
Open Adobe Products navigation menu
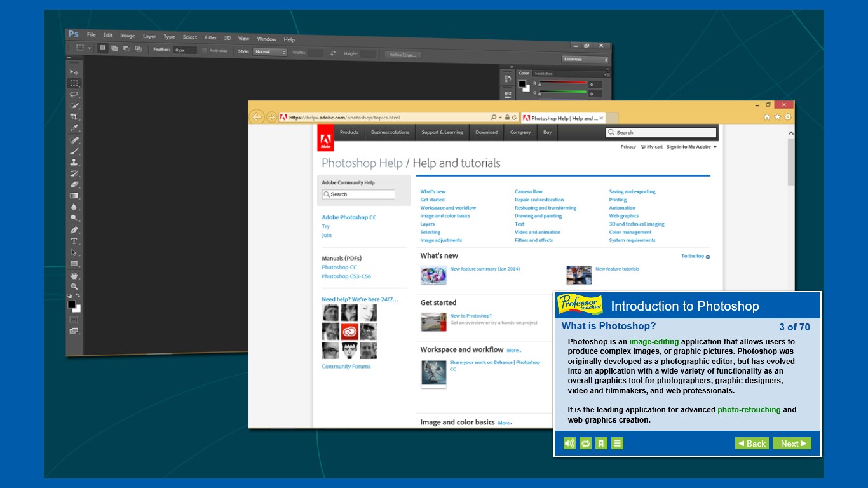349,132
